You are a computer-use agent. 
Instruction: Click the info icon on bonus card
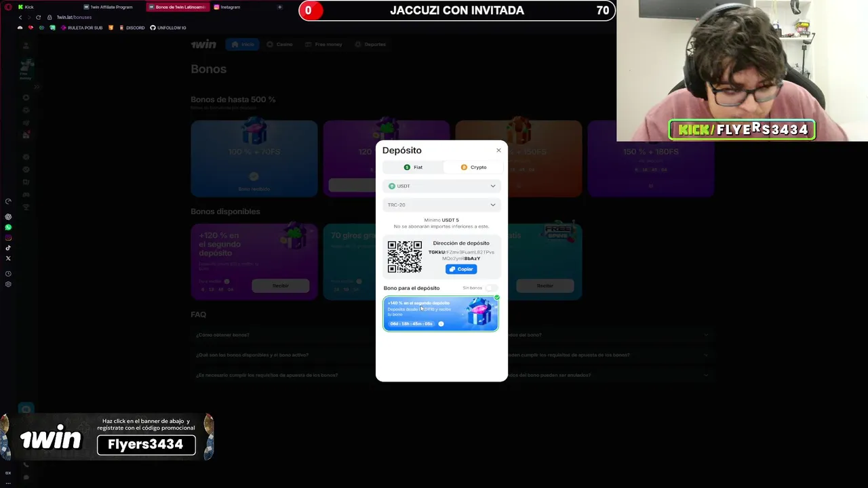point(441,324)
